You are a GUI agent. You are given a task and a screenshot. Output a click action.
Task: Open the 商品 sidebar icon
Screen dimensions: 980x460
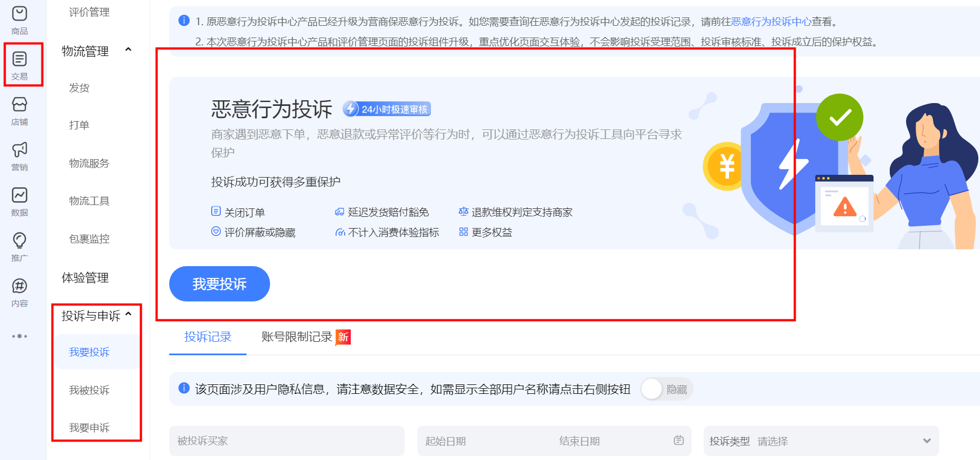(20, 20)
